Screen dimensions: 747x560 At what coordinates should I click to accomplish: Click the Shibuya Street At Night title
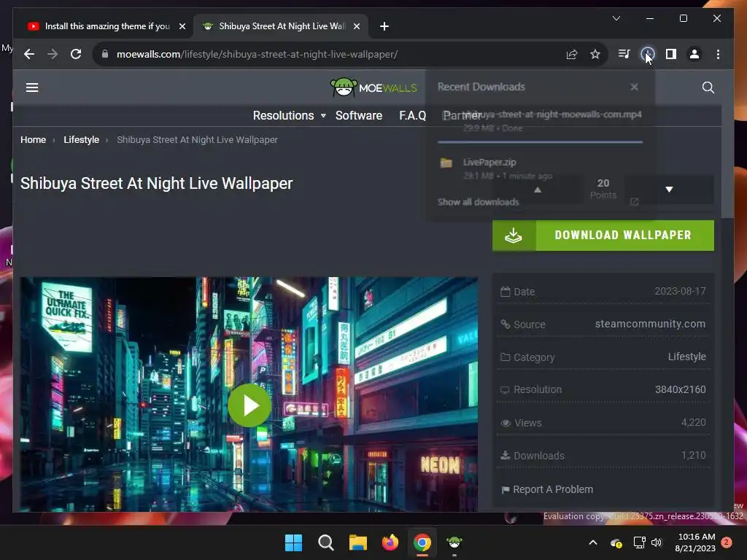click(x=156, y=183)
